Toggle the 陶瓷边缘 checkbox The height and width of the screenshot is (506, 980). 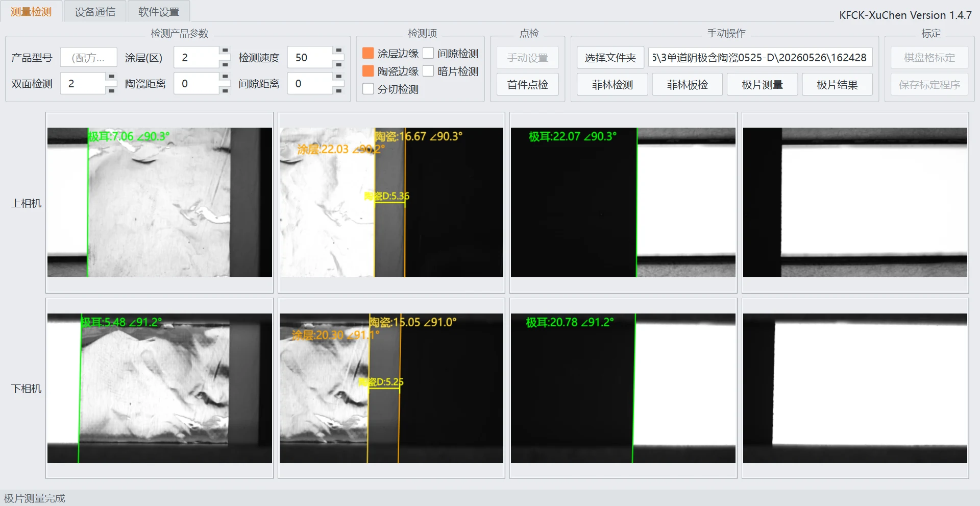[368, 71]
